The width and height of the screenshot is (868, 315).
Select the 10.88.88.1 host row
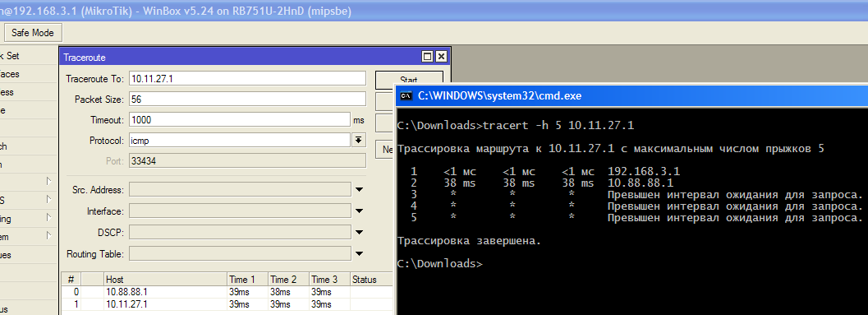pyautogui.click(x=227, y=292)
